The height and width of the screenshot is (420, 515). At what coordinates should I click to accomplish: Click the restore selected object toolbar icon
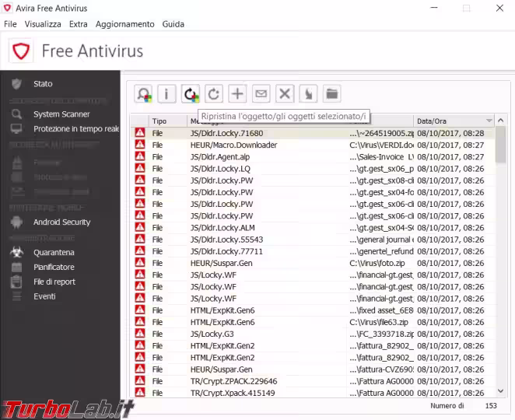[191, 94]
